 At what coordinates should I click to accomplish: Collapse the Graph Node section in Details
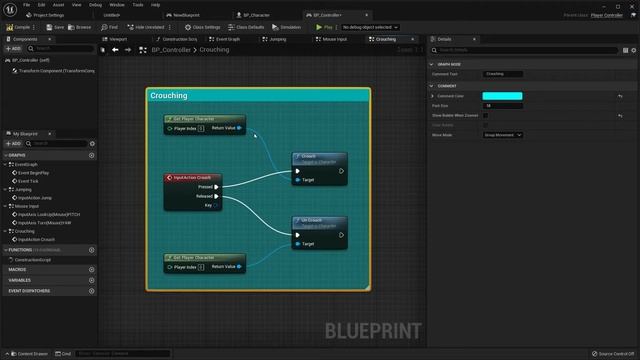[431, 64]
